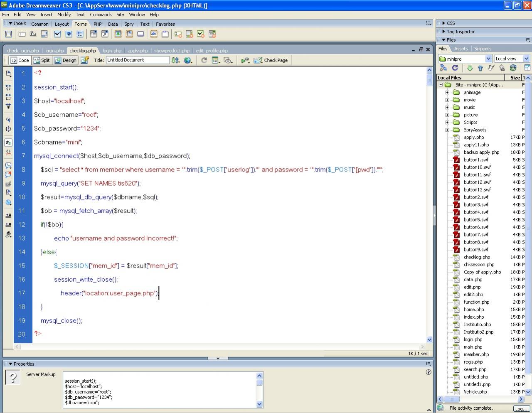532x413 pixels.
Task: Click Balance Braces icon in coding toolbar
Action: tap(8, 129)
